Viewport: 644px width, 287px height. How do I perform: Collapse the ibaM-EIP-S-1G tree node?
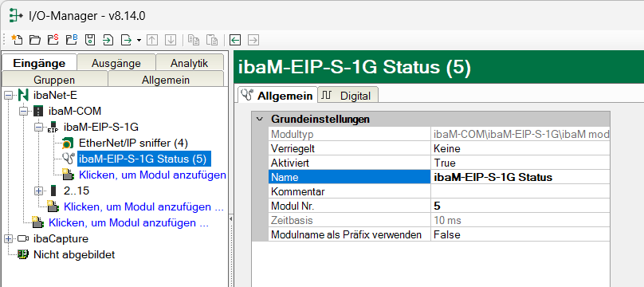39,128
